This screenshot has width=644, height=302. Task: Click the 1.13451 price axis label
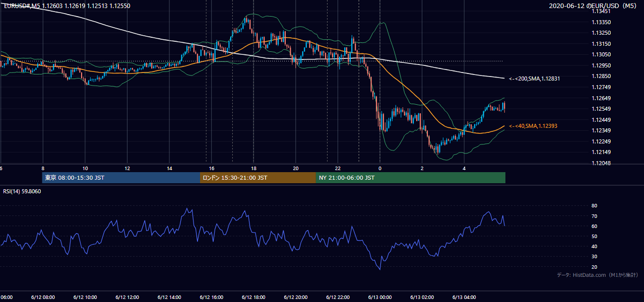601,12
